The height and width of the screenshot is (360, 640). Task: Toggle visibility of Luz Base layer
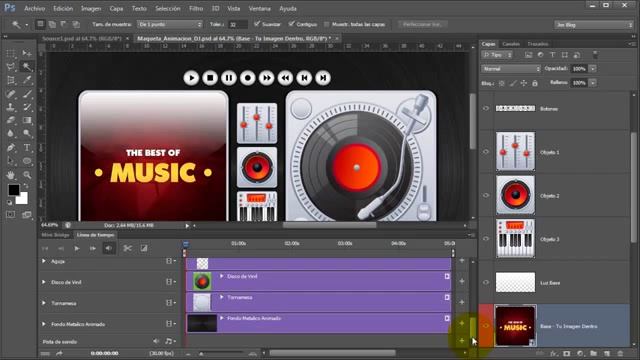point(486,282)
